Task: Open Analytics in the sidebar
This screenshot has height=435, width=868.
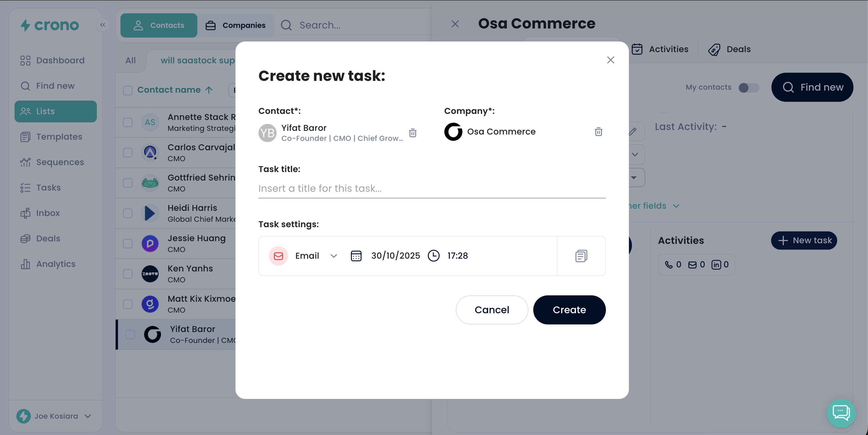Action: point(56,264)
